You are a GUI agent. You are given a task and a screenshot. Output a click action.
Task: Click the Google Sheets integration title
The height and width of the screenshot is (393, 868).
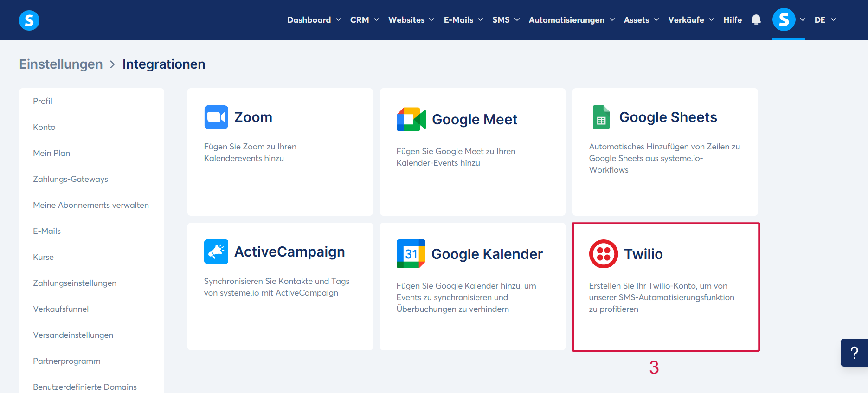668,117
